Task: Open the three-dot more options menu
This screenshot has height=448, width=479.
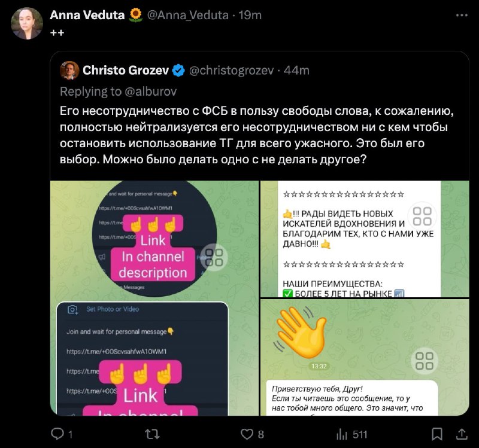Action: coord(462,16)
